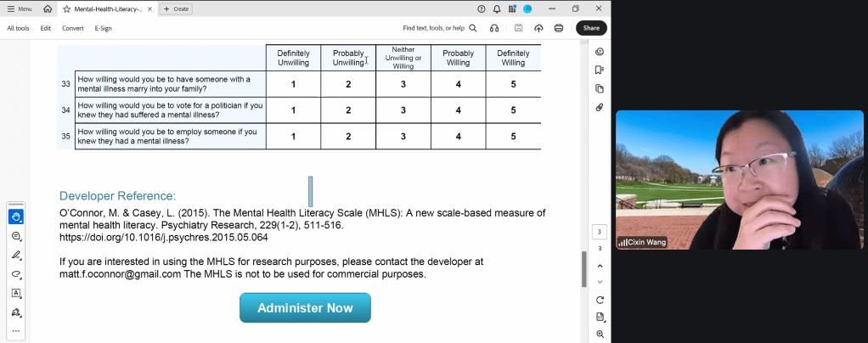Click the black Share button

591,28
